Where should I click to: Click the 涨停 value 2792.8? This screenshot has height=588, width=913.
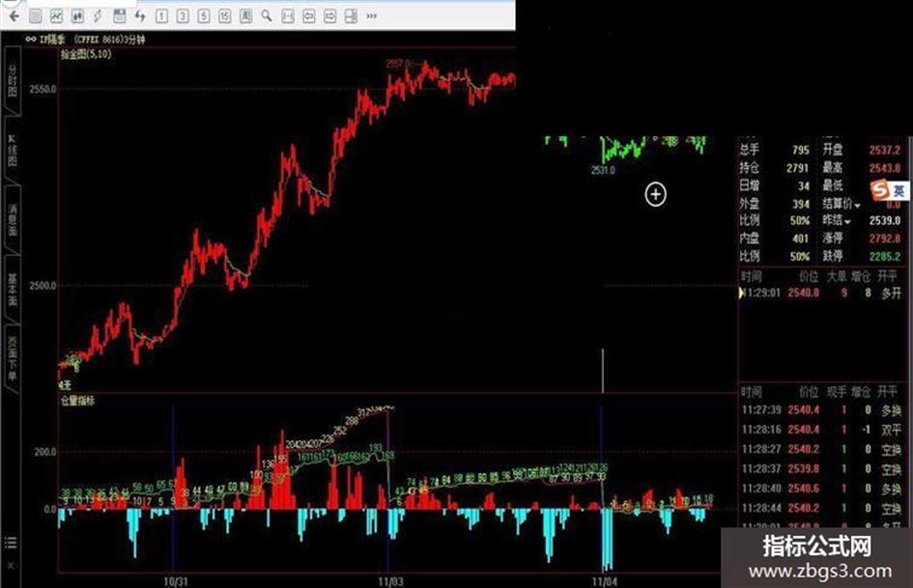(884, 238)
